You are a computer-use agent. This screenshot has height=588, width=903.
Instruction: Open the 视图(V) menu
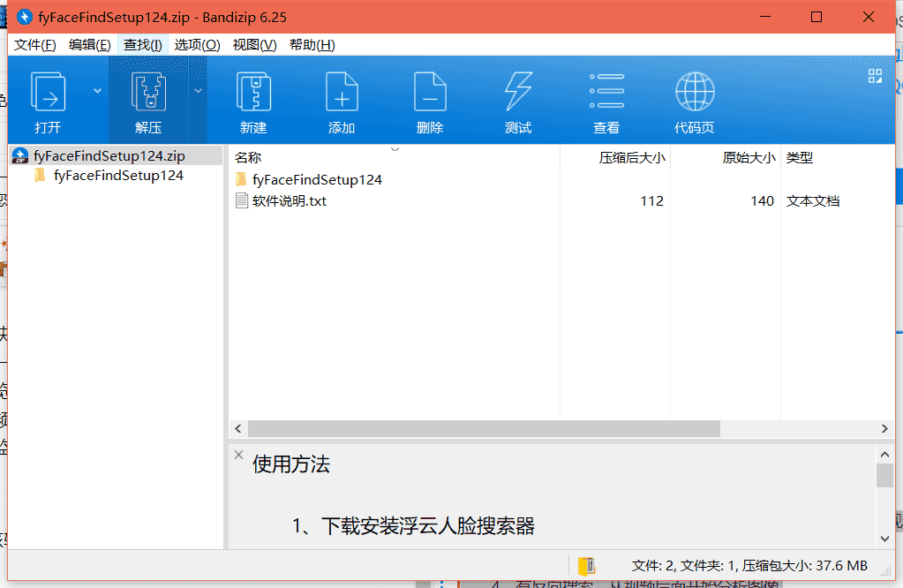coord(254,45)
